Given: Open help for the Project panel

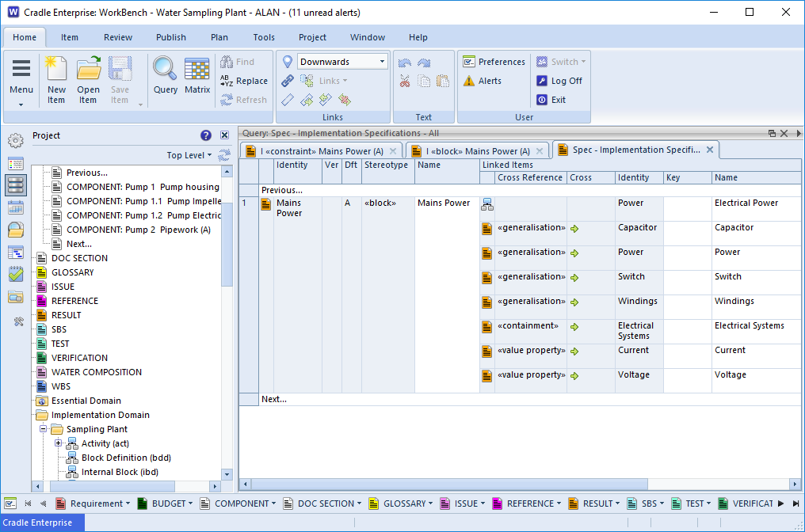Looking at the screenshot, I should [206, 135].
